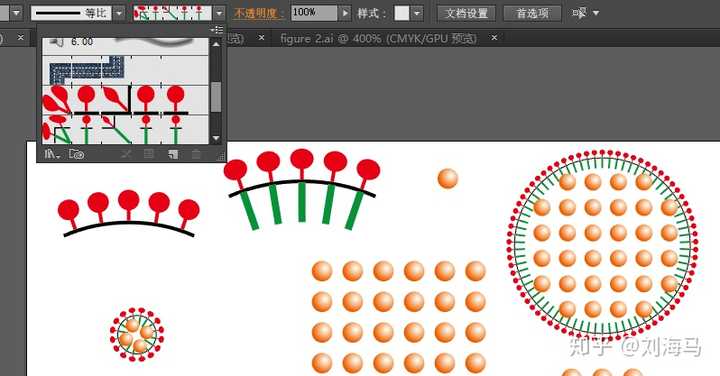
Task: Click the black arc with green stems
Action: [x=302, y=189]
